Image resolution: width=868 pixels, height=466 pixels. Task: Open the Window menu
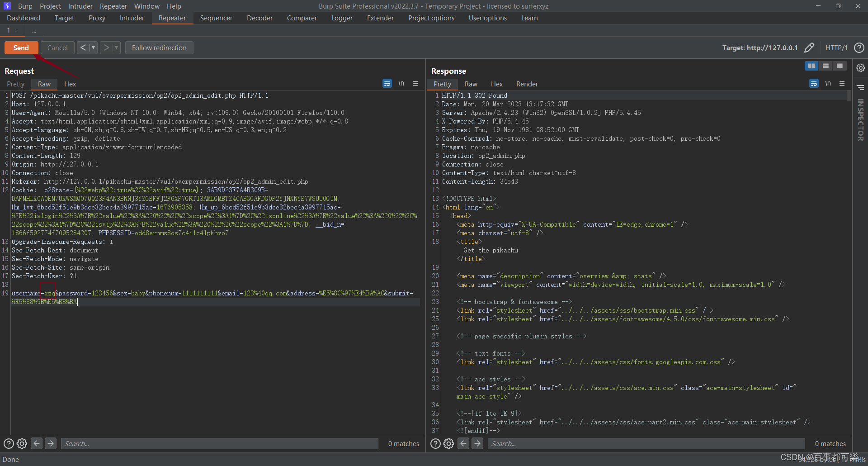pyautogui.click(x=147, y=6)
